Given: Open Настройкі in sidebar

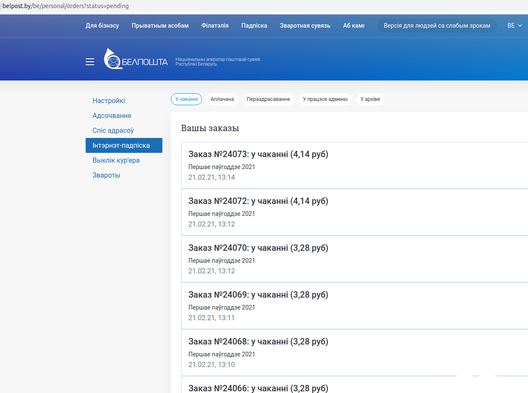Looking at the screenshot, I should tap(108, 100).
